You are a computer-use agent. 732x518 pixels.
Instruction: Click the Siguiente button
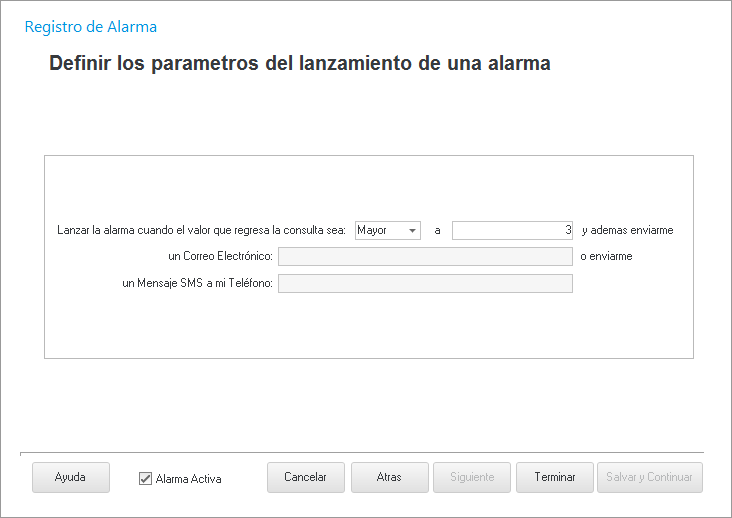tap(472, 477)
